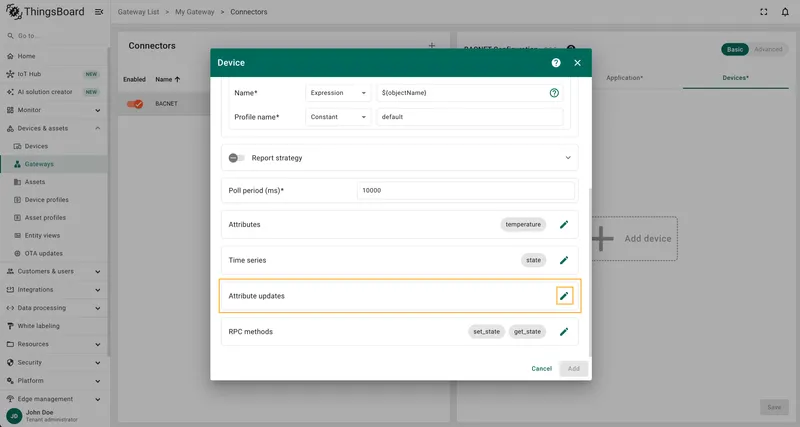Click the ThingsBoard logo

45,12
